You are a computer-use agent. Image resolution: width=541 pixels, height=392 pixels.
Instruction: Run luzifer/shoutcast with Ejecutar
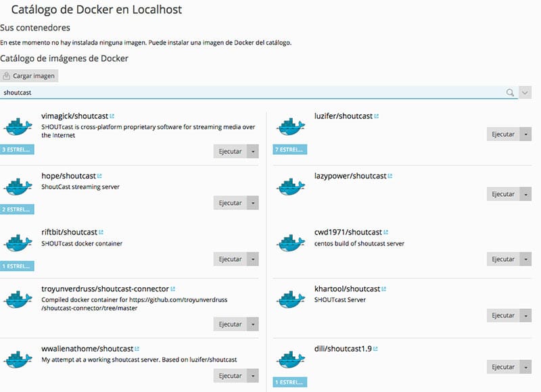point(503,134)
